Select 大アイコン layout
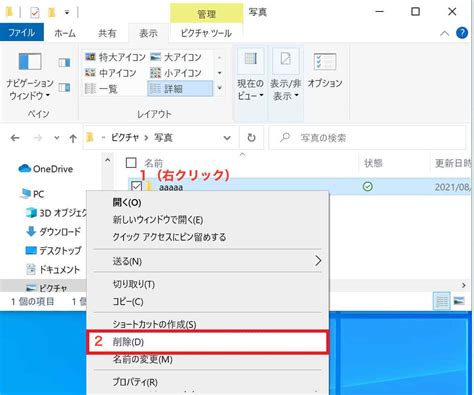 [176, 57]
